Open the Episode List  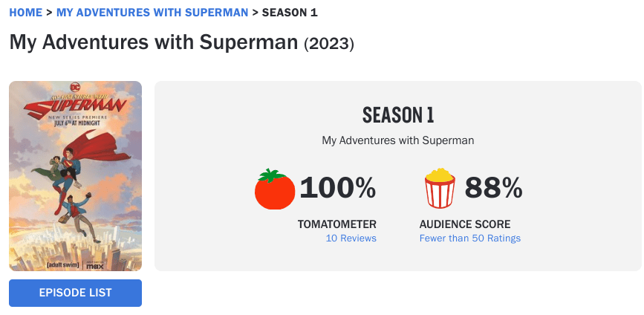click(x=75, y=293)
